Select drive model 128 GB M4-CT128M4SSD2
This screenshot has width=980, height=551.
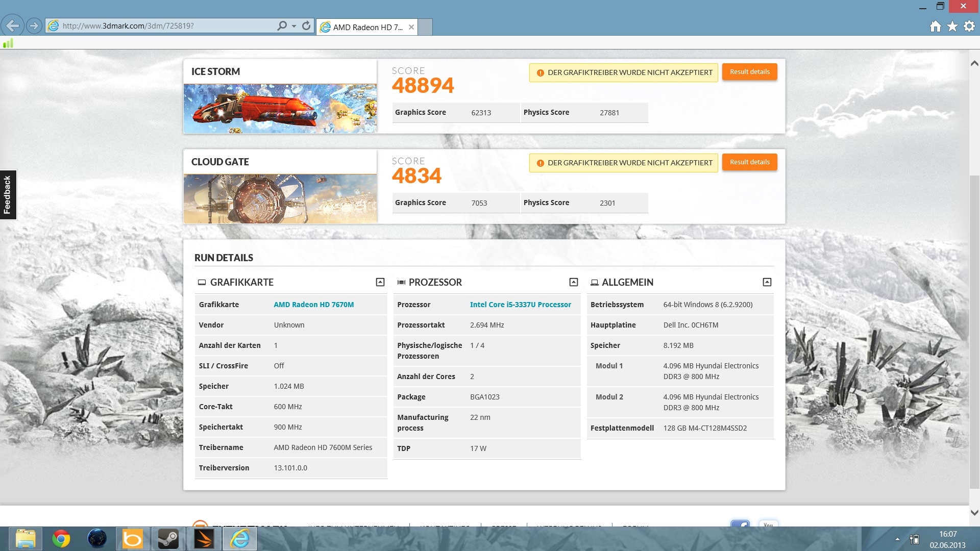click(705, 428)
